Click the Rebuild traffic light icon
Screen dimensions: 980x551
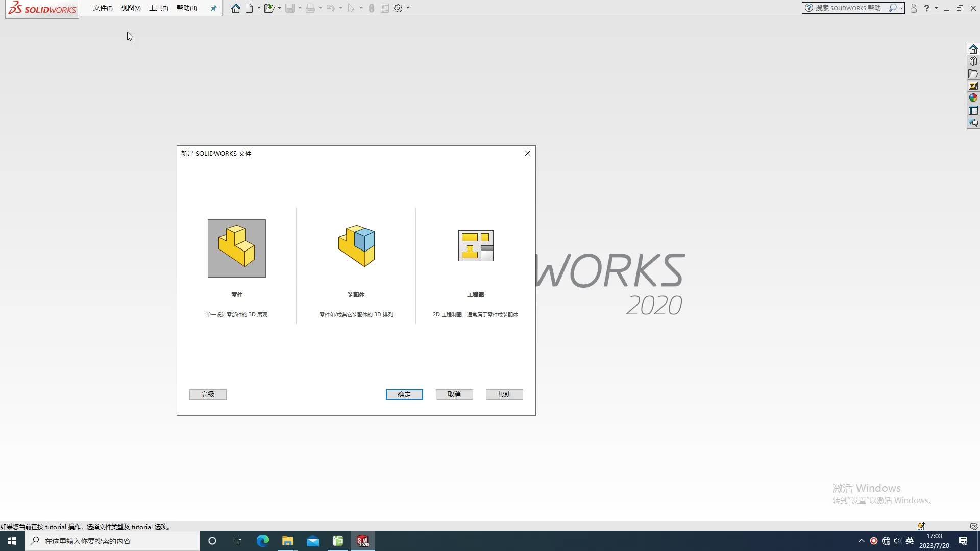pyautogui.click(x=372, y=8)
